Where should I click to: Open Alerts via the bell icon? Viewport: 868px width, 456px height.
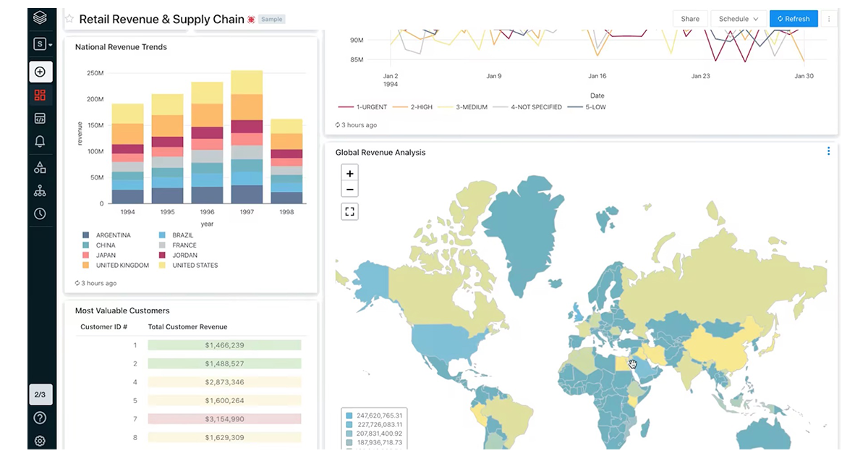pyautogui.click(x=40, y=142)
